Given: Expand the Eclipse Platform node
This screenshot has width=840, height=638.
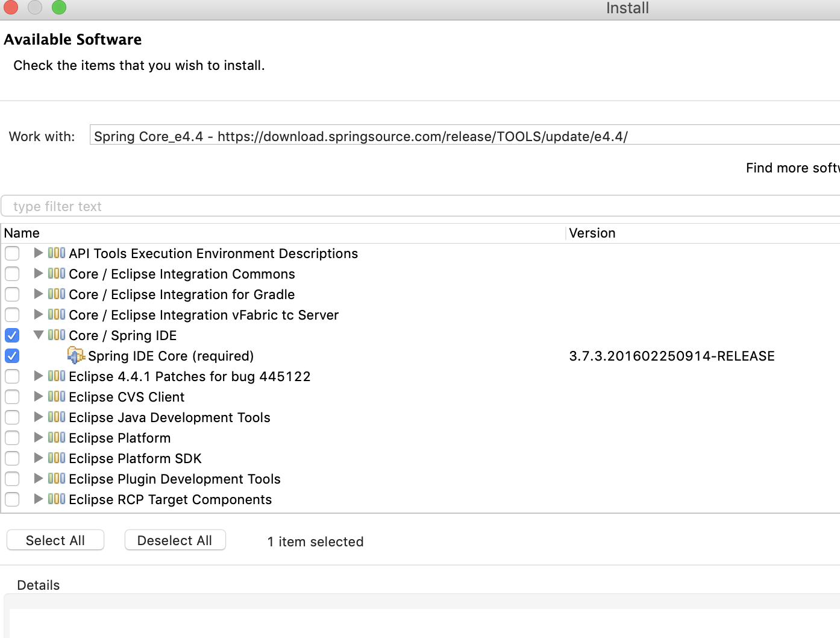Looking at the screenshot, I should [x=38, y=437].
